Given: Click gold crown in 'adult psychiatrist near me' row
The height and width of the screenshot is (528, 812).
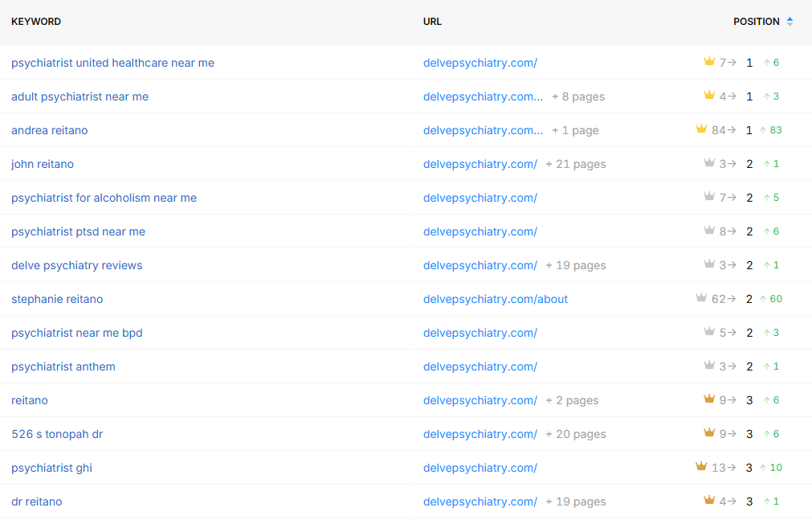Looking at the screenshot, I should 709,96.
